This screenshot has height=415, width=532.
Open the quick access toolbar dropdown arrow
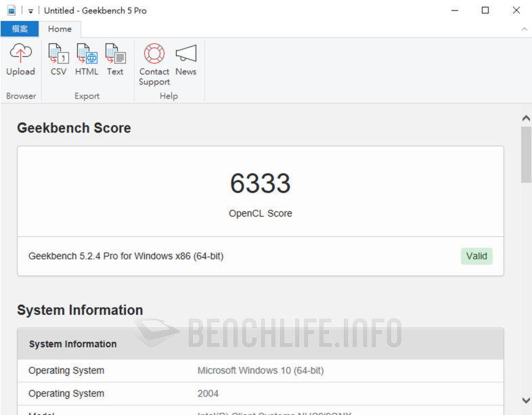tap(30, 12)
